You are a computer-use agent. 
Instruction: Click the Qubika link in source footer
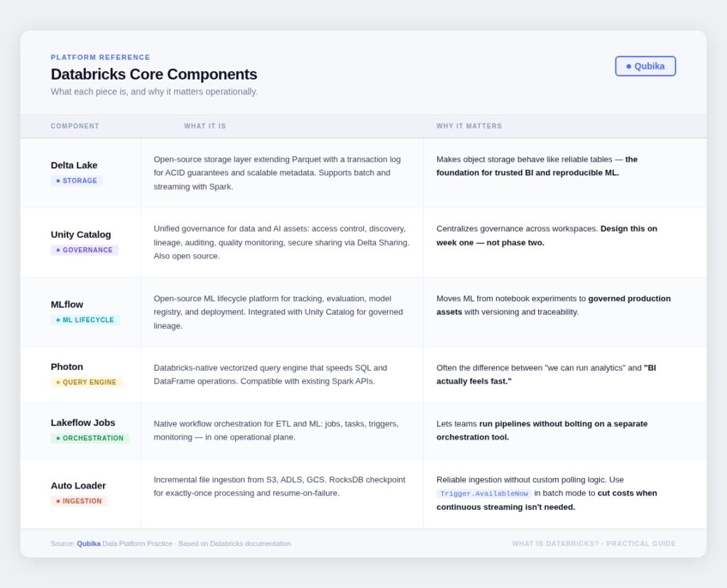(x=89, y=544)
